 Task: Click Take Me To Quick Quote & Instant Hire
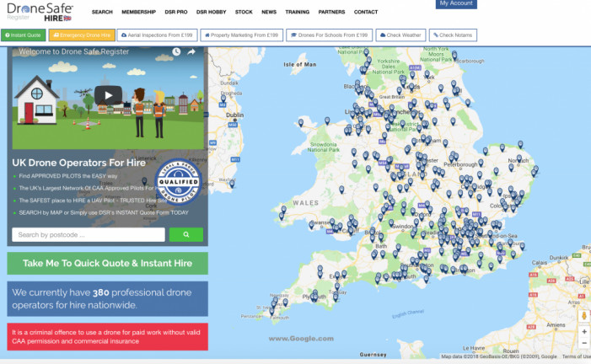107,263
